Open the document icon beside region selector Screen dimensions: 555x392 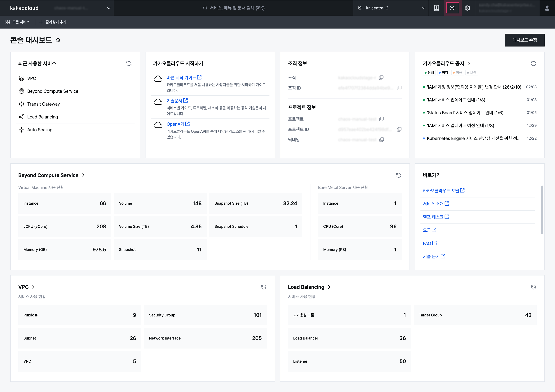[x=436, y=8]
